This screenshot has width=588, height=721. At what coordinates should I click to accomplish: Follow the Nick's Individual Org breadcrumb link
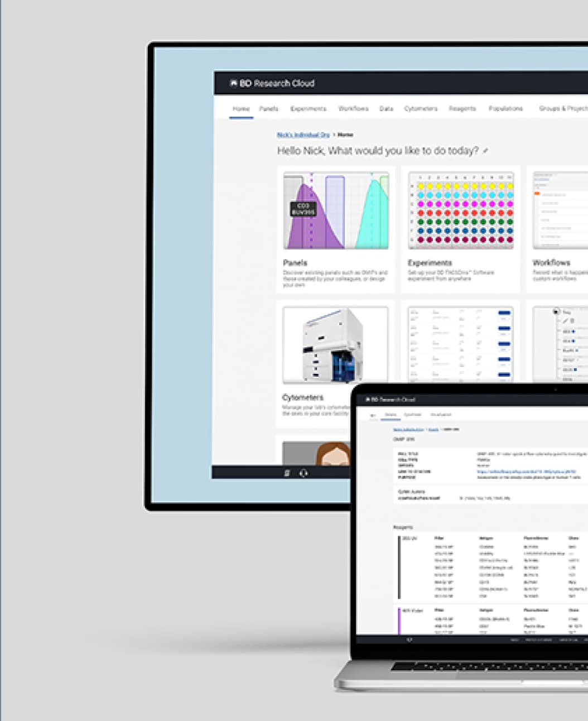[x=303, y=135]
